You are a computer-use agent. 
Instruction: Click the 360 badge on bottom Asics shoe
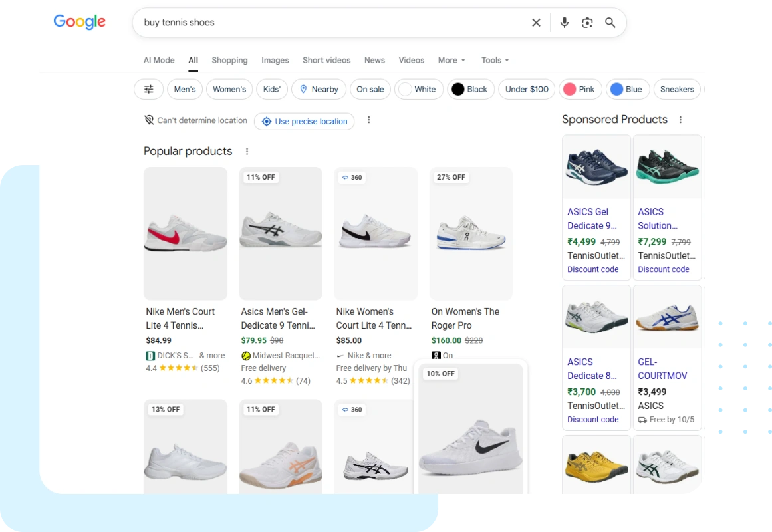352,410
